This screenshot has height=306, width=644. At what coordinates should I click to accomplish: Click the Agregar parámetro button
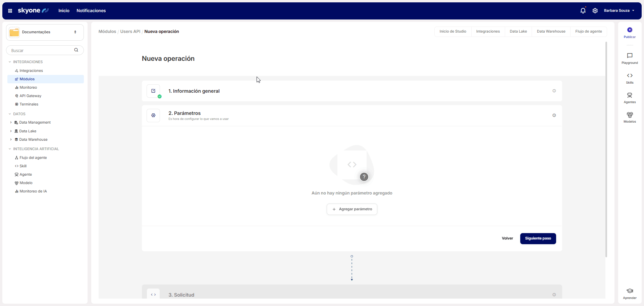(x=352, y=209)
